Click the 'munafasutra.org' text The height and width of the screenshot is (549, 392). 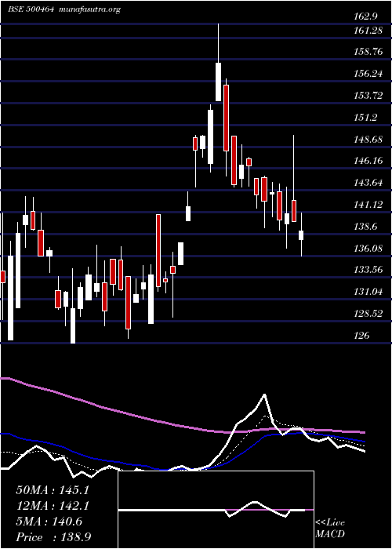(x=90, y=9)
